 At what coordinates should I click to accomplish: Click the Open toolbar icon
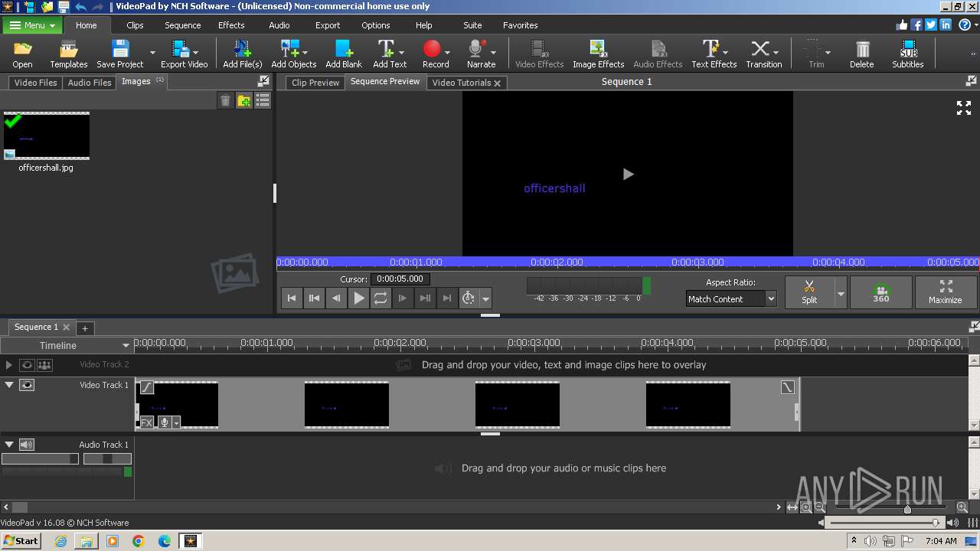23,54
